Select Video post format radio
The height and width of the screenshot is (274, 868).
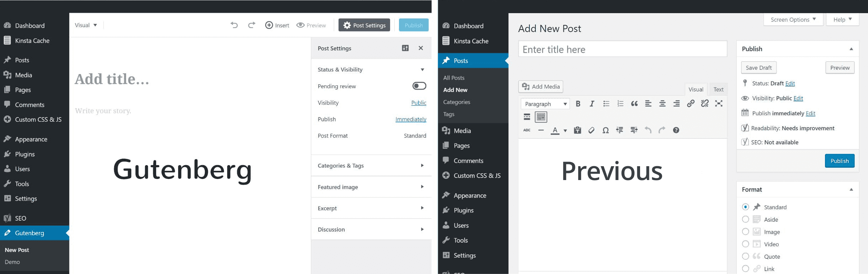tap(746, 244)
